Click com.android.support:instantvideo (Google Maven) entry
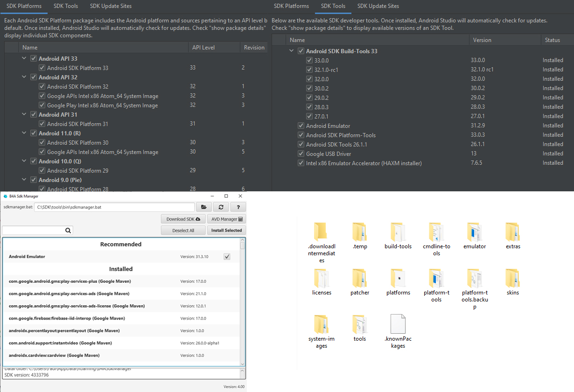 121,343
